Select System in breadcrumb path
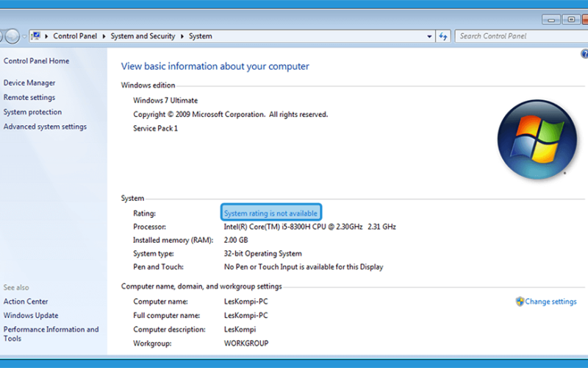 pos(200,36)
